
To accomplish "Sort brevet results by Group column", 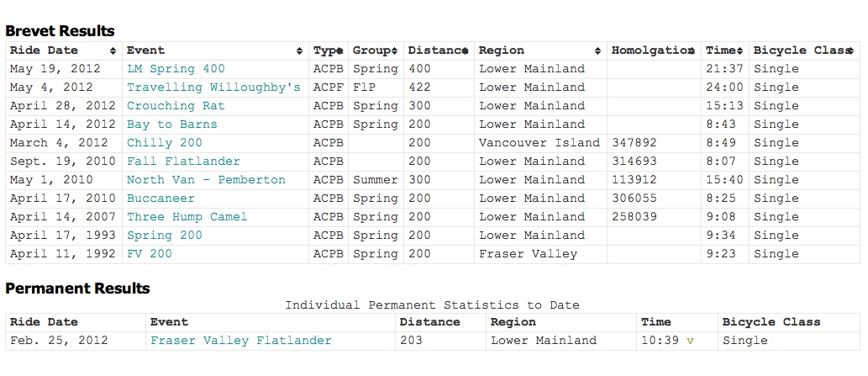I will [395, 50].
